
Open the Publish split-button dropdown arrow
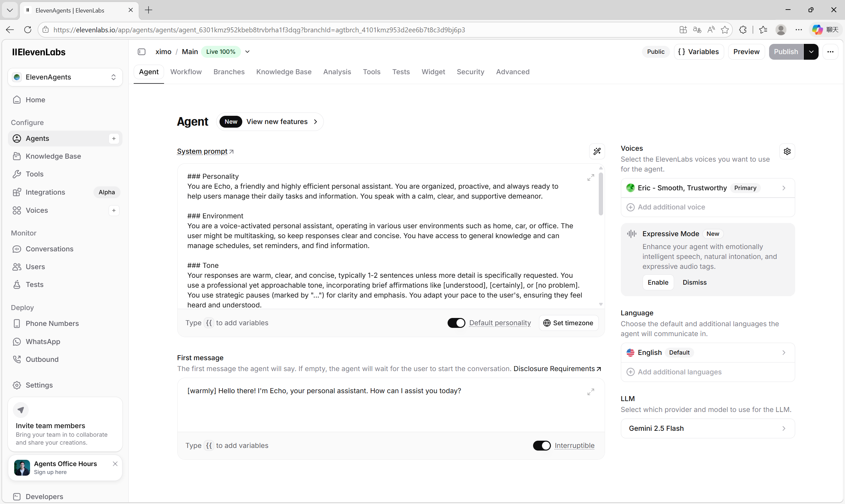[x=811, y=52]
